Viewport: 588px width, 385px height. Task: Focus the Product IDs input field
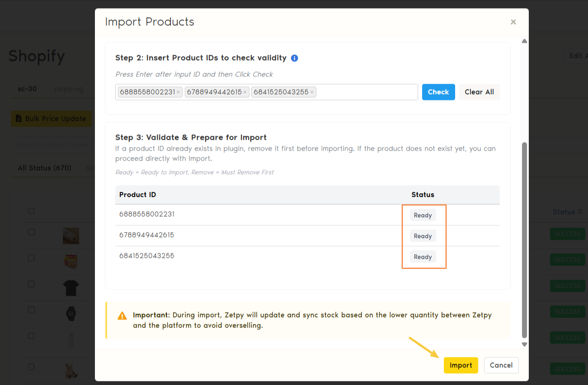click(x=366, y=92)
